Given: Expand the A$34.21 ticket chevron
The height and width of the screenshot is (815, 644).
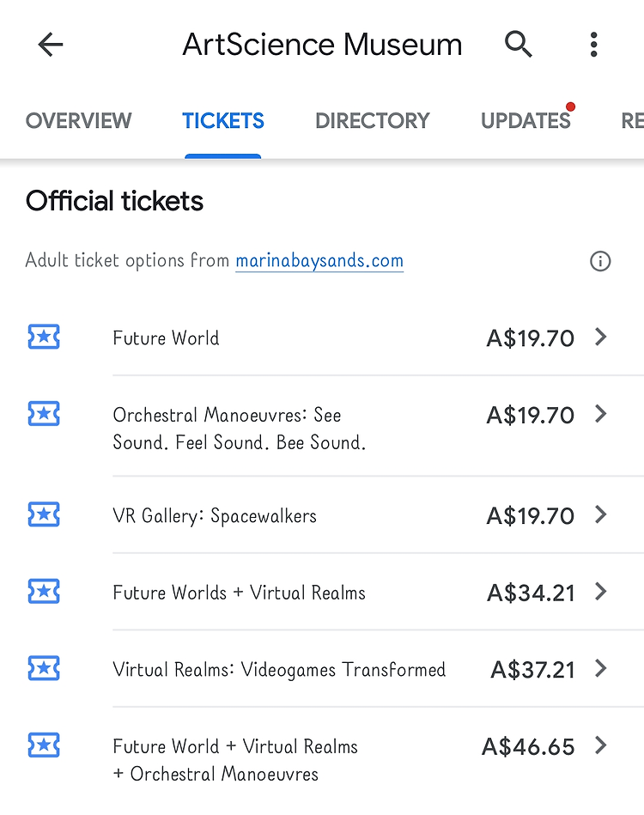Looking at the screenshot, I should point(601,592).
